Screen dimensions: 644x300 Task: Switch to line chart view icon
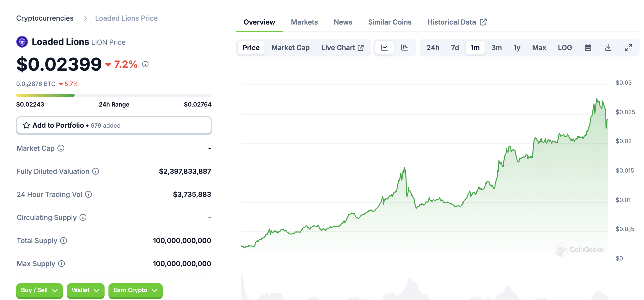pos(384,47)
